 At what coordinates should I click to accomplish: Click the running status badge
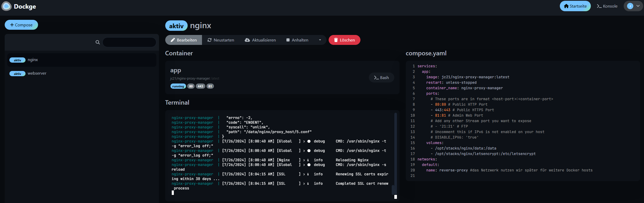click(x=178, y=86)
